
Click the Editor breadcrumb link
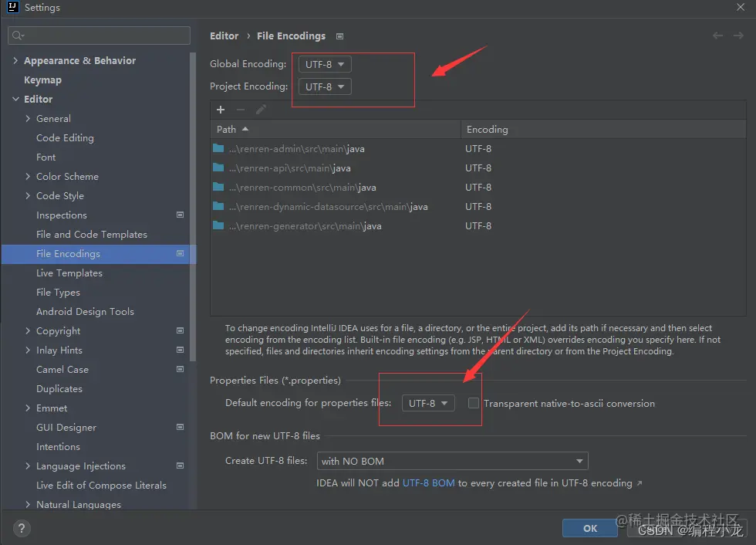click(x=224, y=36)
